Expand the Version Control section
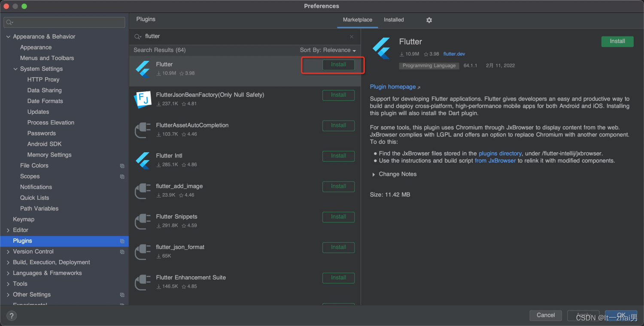This screenshot has width=644, height=326. 8,252
